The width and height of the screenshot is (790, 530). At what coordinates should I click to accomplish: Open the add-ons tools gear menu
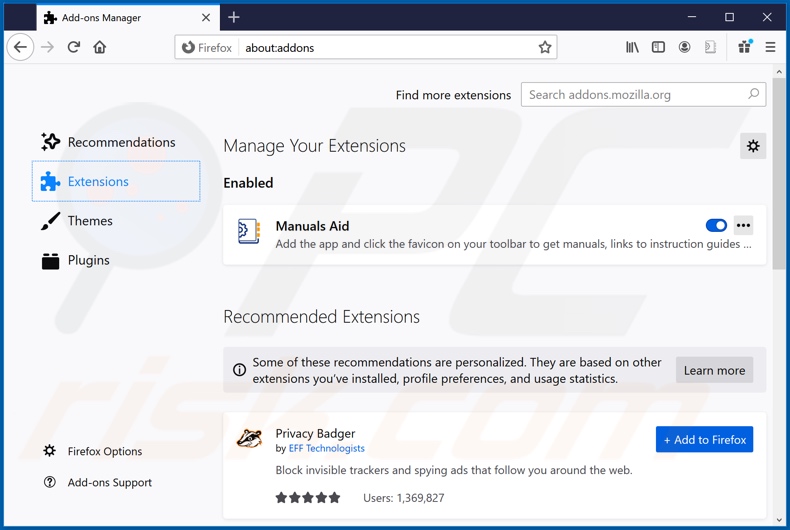(x=753, y=146)
